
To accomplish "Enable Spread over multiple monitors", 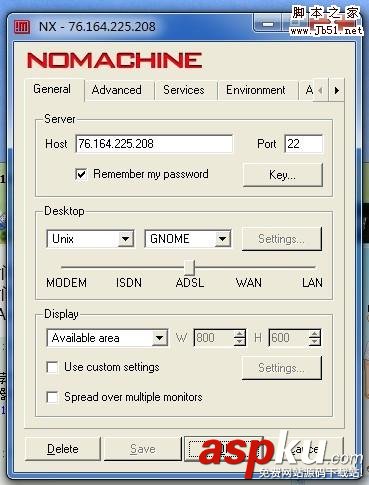I will point(52,397).
